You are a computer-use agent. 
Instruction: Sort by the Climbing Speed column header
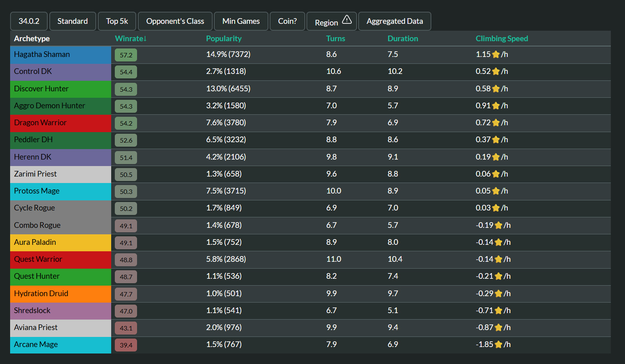501,38
